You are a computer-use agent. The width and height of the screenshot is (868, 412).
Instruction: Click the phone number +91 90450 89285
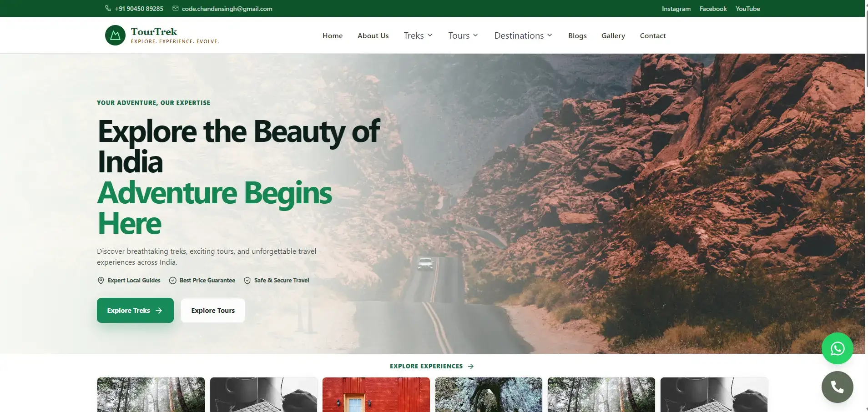pos(139,9)
